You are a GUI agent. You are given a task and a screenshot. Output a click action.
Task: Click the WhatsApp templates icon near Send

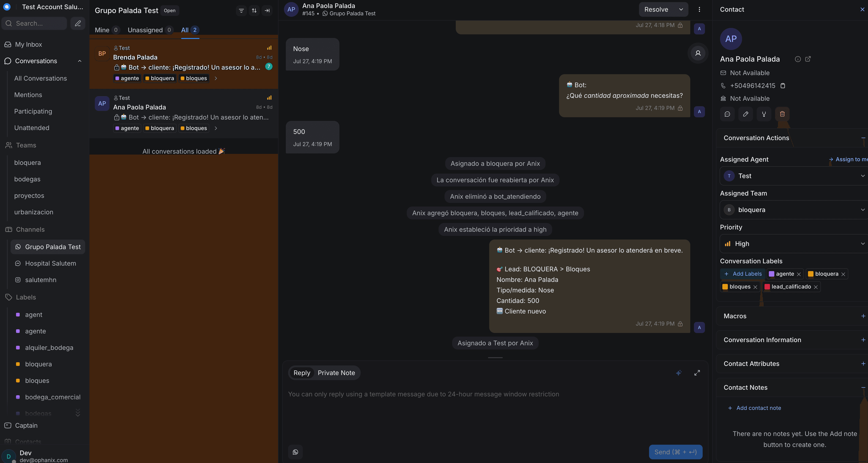pyautogui.click(x=295, y=452)
